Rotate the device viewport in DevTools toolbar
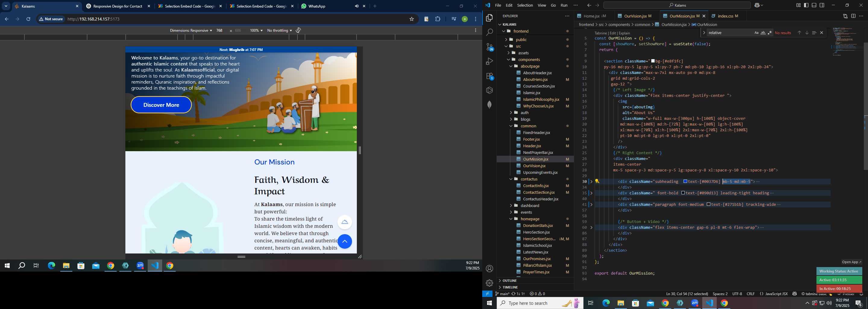Image resolution: width=868 pixels, height=309 pixels. pyautogui.click(x=298, y=30)
